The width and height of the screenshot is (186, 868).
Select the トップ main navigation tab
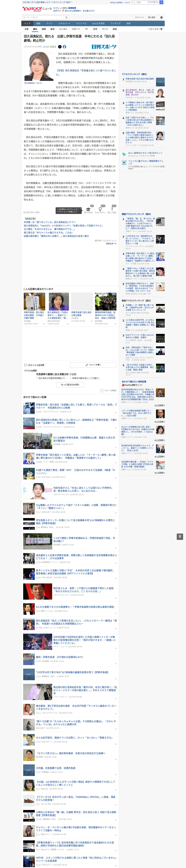click(x=27, y=24)
